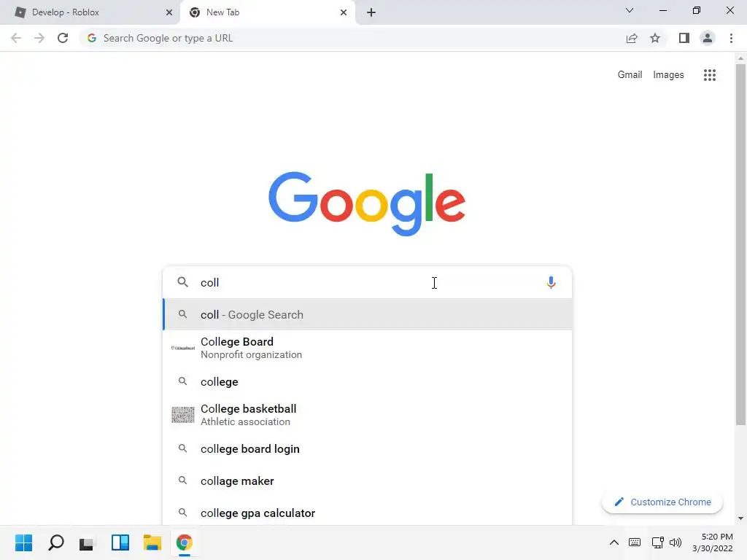
Task: Open the Widgets taskbar icon
Action: [x=120, y=542]
